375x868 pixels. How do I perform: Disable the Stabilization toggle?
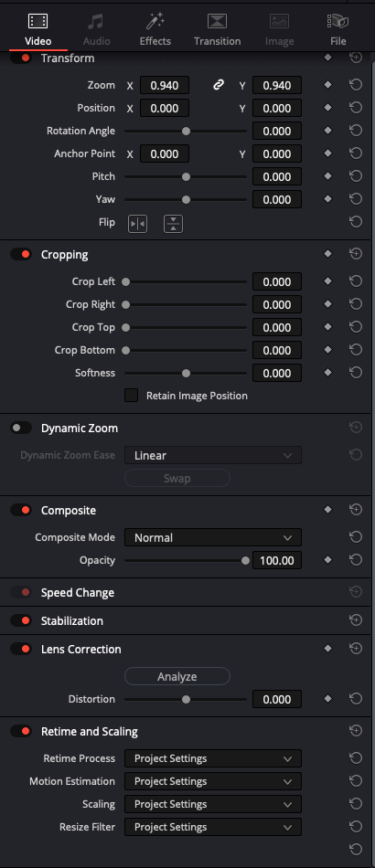[x=21, y=620]
